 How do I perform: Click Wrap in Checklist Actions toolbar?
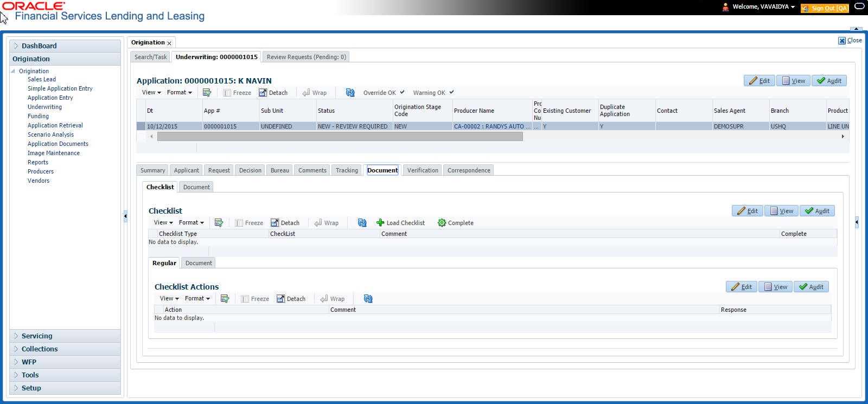point(333,299)
